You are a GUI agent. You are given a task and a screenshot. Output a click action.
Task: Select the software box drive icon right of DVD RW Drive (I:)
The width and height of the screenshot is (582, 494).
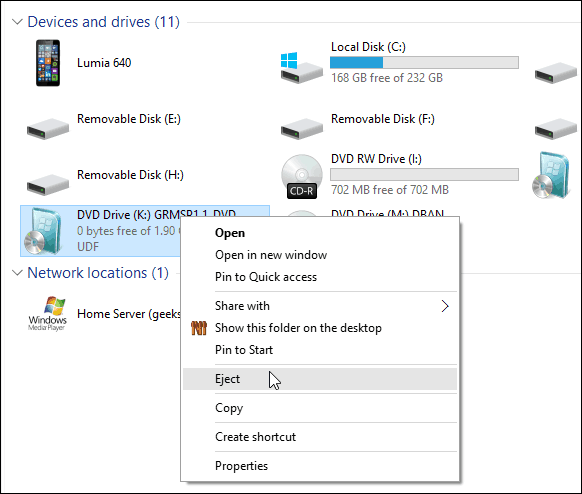[550, 175]
